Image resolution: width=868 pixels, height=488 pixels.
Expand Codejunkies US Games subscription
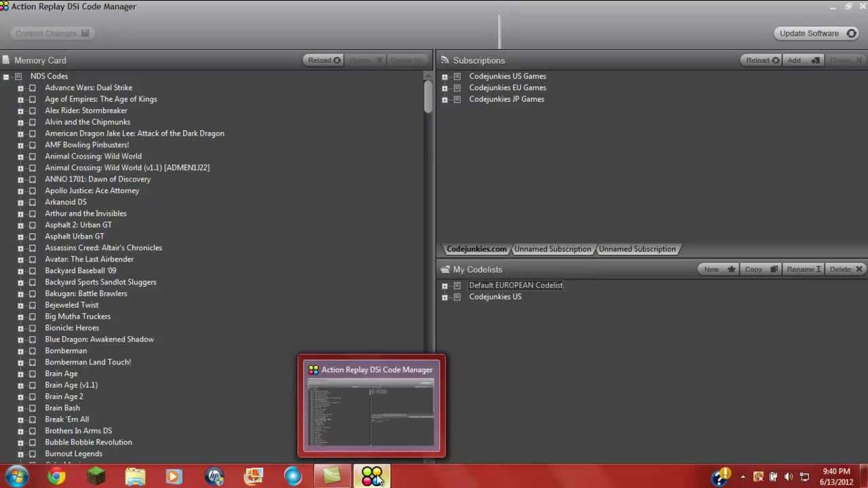coord(445,77)
